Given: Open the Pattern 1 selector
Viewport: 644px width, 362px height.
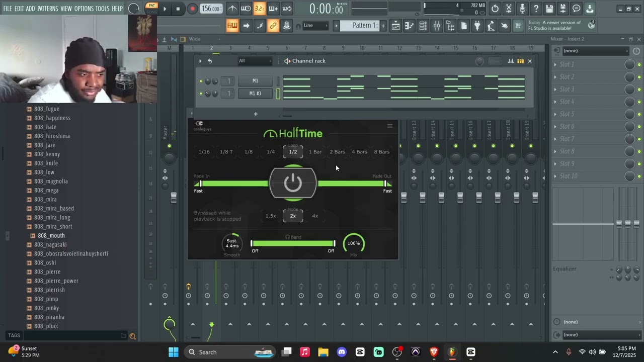Looking at the screenshot, I should pyautogui.click(x=359, y=26).
